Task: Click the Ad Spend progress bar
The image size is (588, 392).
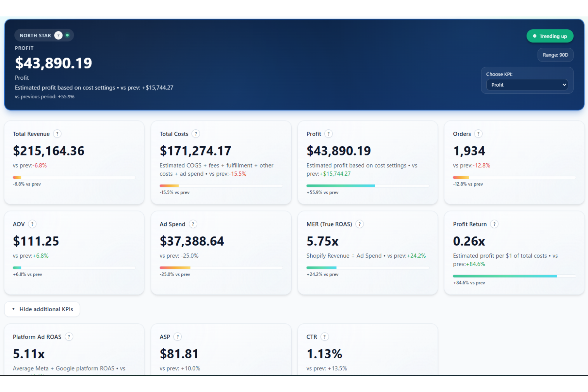Action: click(x=221, y=268)
